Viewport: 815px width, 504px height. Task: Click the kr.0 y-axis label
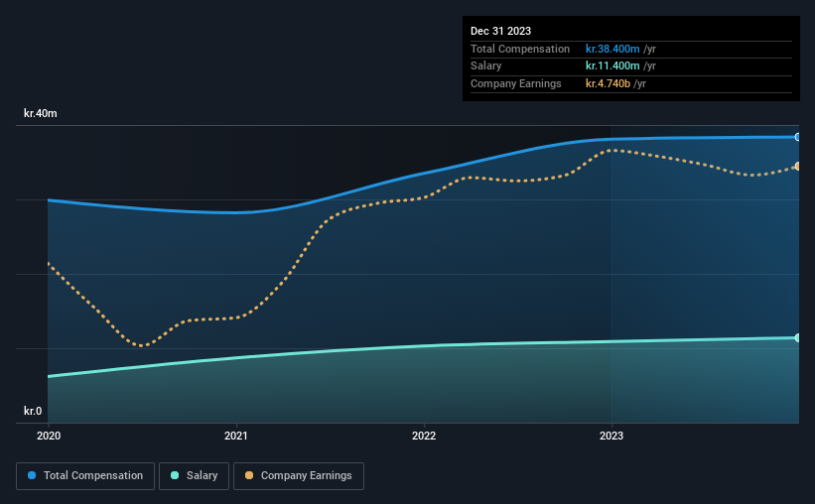pyautogui.click(x=33, y=411)
